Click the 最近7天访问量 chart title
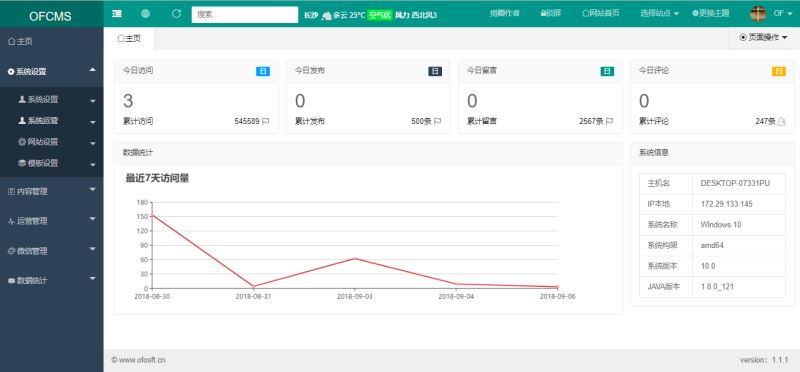The width and height of the screenshot is (800, 372). [157, 178]
